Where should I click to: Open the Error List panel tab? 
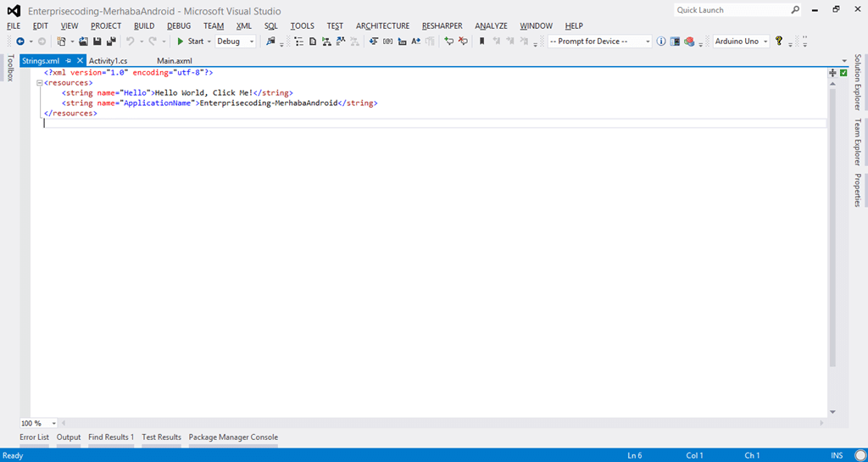(x=34, y=437)
